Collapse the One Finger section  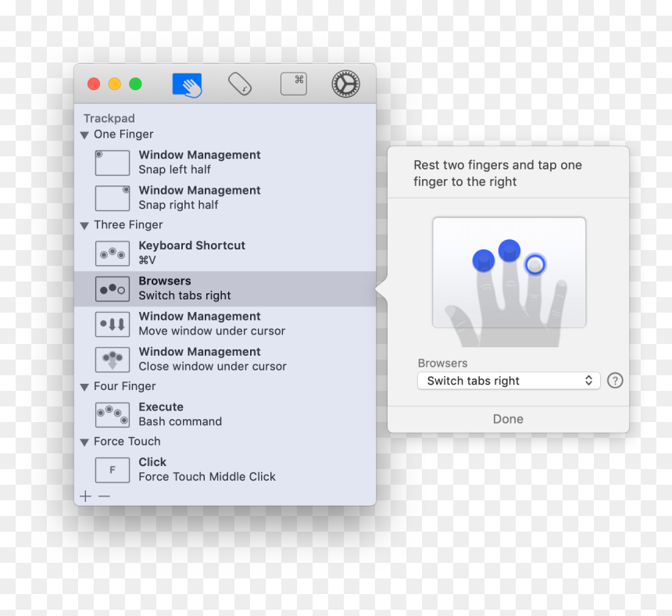pyautogui.click(x=84, y=135)
